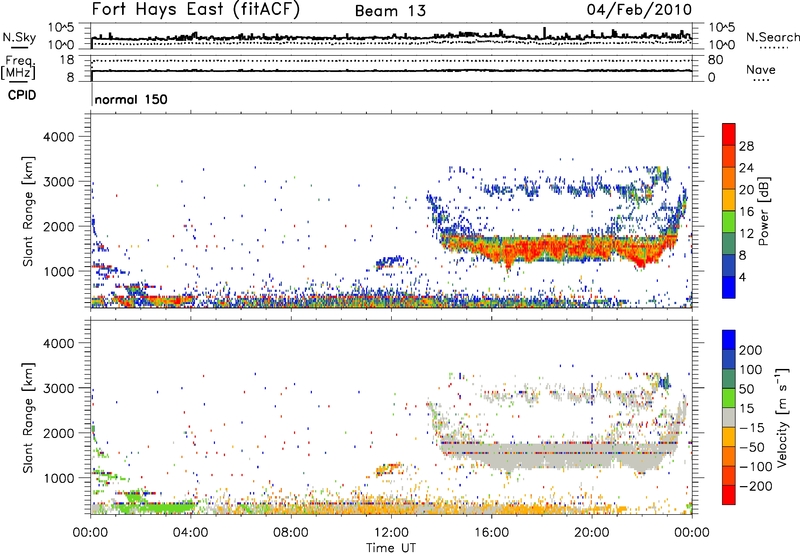The width and height of the screenshot is (800, 554).
Task: Click the date '04/Feb/2010'
Action: (639, 10)
